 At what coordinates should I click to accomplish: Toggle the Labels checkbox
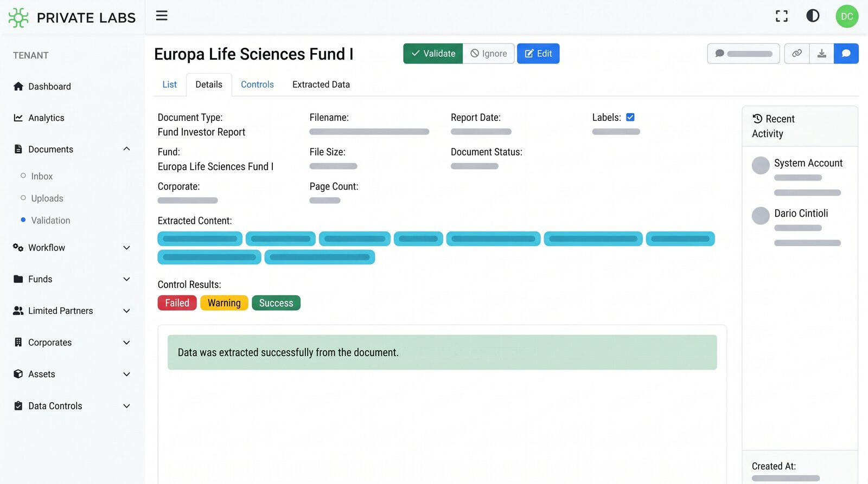tap(630, 117)
